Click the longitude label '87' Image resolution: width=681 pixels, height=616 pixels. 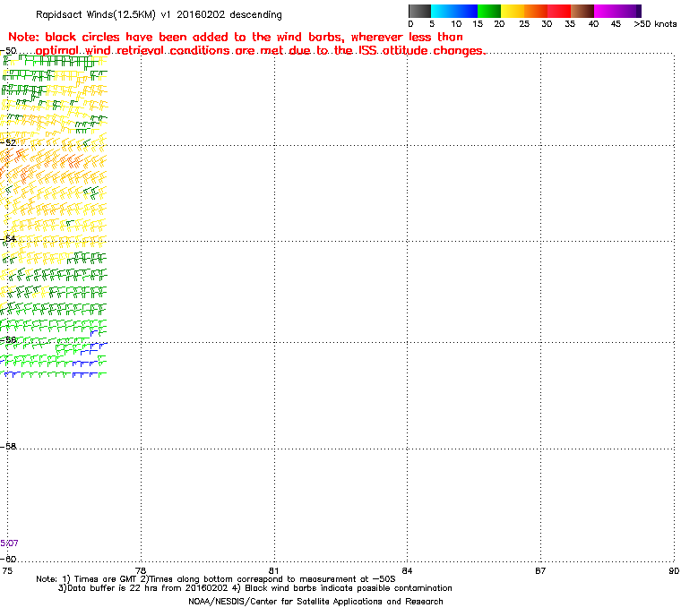[540, 571]
